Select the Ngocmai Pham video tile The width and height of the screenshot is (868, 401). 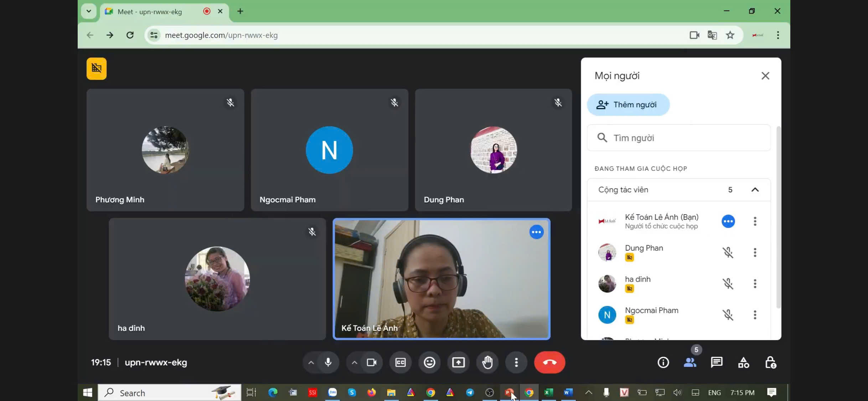pyautogui.click(x=330, y=150)
